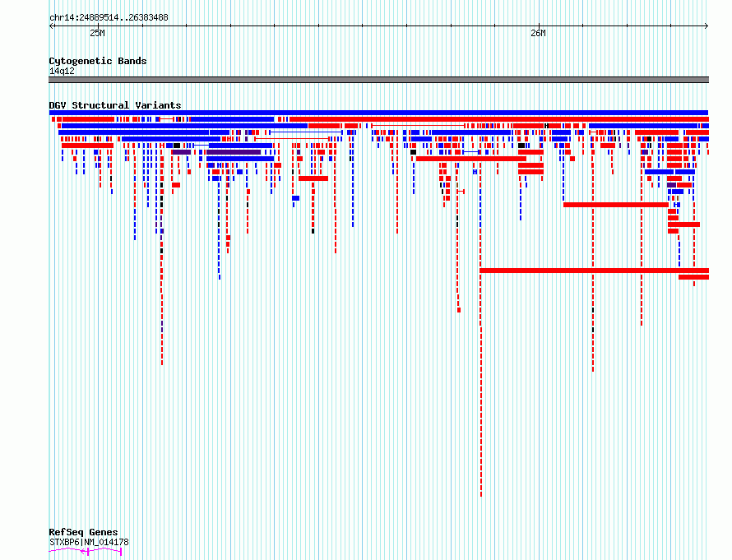Image resolution: width=732 pixels, height=560 pixels.
Task: Click the STXBP6|NM_014178 gene label
Action: [x=89, y=542]
